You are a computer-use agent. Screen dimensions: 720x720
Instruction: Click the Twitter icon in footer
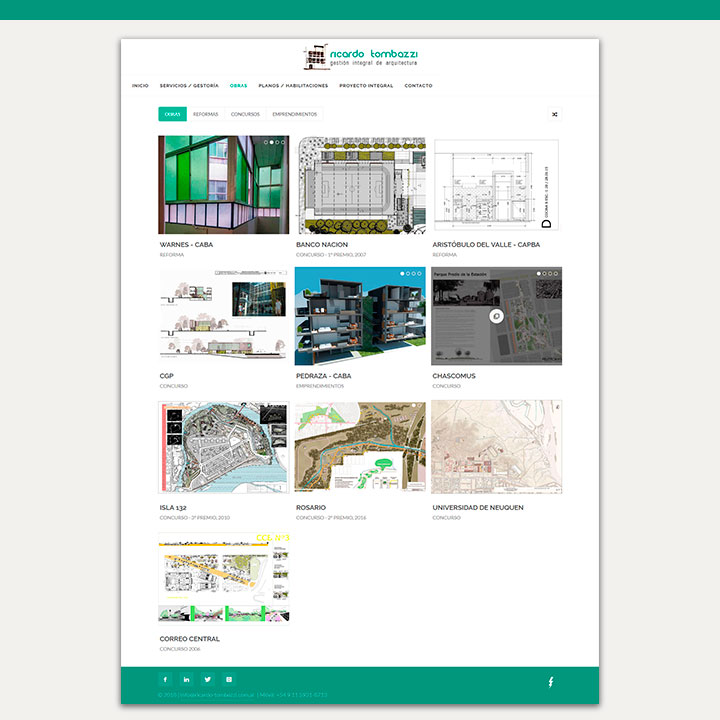click(x=208, y=679)
